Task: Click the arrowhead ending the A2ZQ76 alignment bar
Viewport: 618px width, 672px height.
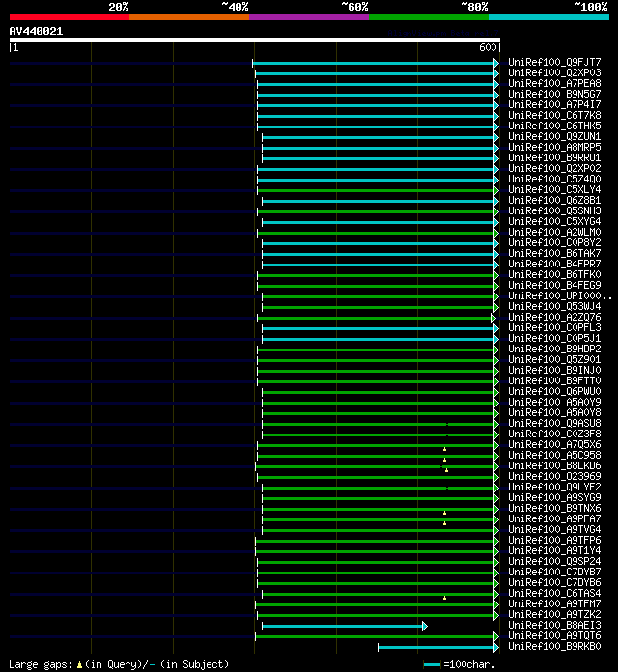Action: tap(493, 318)
